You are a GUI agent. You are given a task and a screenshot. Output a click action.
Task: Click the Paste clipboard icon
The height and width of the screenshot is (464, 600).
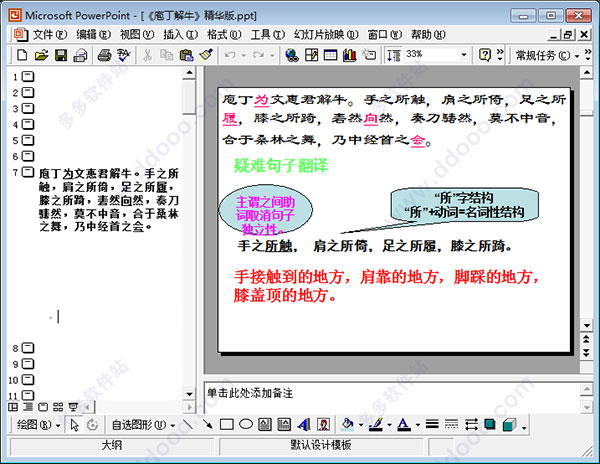pyautogui.click(x=186, y=55)
